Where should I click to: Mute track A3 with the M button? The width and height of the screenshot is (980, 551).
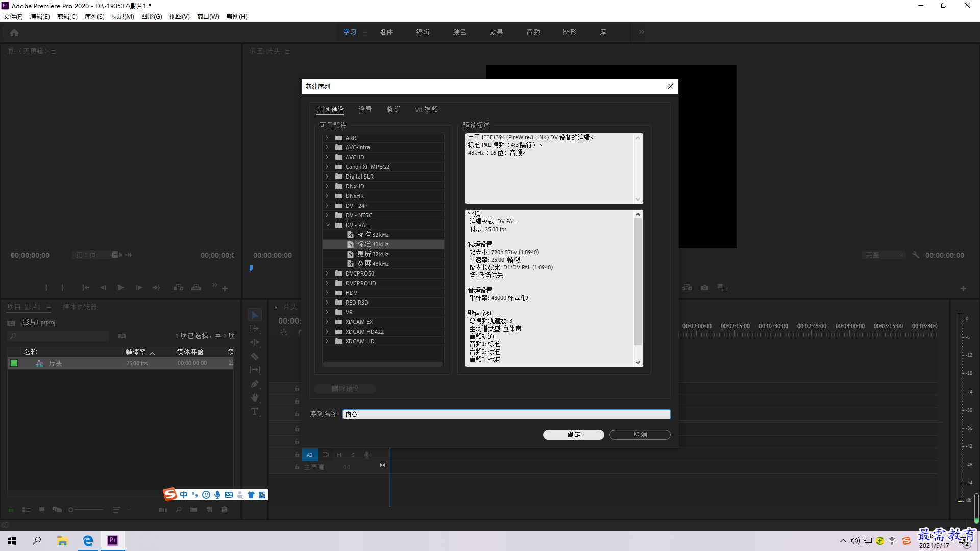(x=339, y=455)
